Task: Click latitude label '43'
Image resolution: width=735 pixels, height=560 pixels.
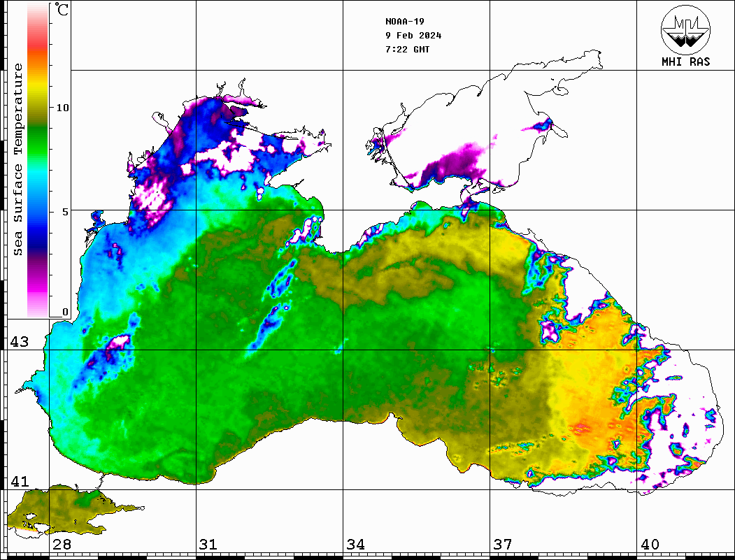Action: [x=20, y=342]
